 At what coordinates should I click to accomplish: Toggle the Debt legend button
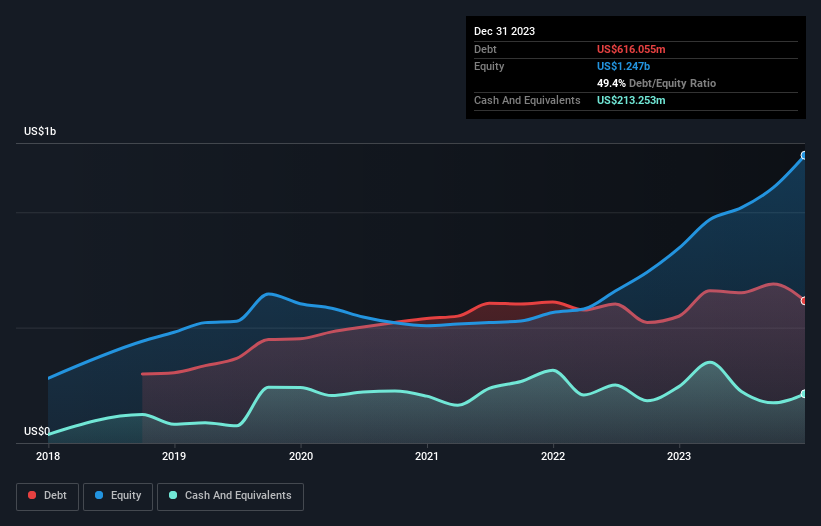pos(48,496)
